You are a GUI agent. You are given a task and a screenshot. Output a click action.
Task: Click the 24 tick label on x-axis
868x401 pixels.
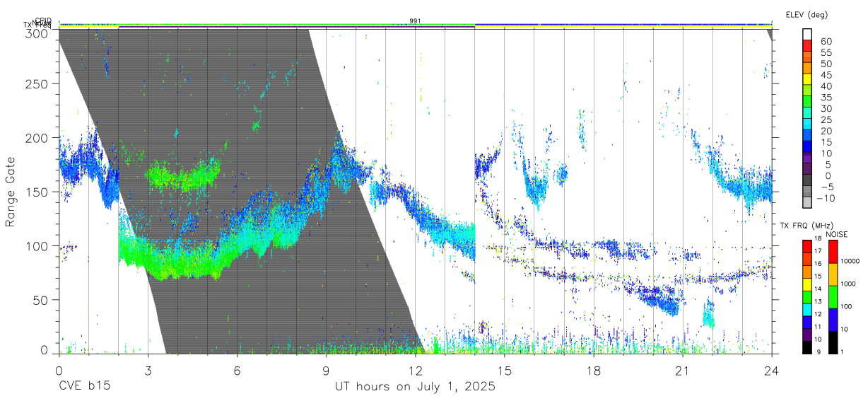(772, 371)
